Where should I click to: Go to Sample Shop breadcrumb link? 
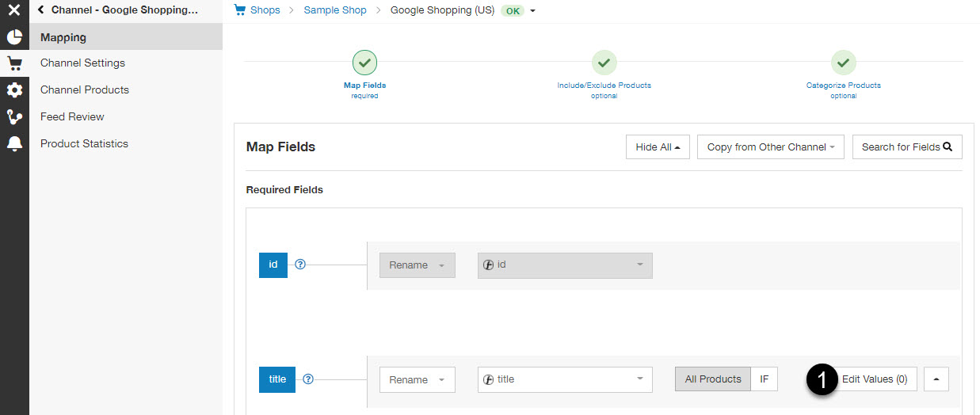coord(335,10)
